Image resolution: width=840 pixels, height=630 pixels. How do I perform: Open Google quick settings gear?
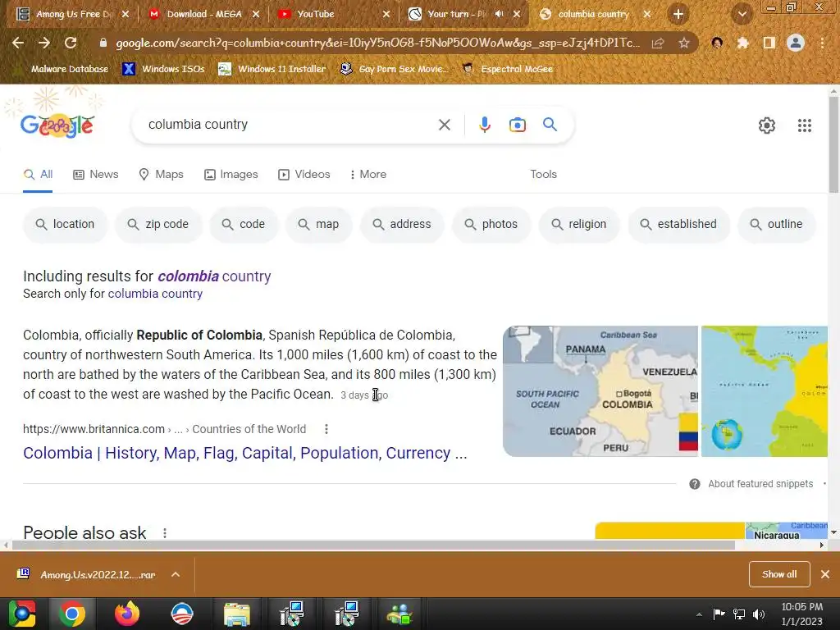tap(767, 126)
